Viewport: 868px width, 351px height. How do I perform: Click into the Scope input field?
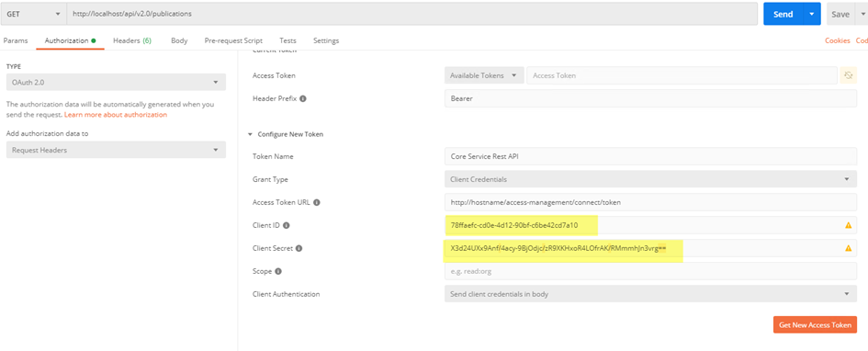[x=650, y=271]
